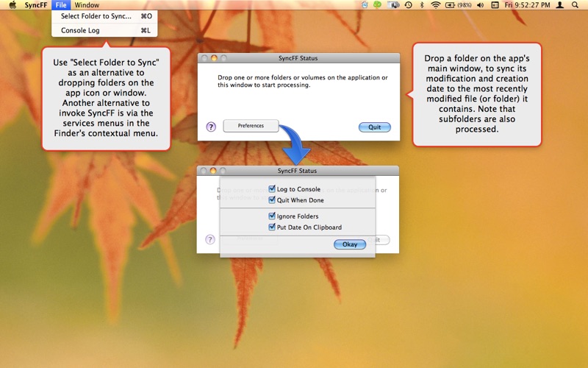This screenshot has height=368, width=588.
Task: Open Spotlight search magnifier icon
Action: coord(575,5)
